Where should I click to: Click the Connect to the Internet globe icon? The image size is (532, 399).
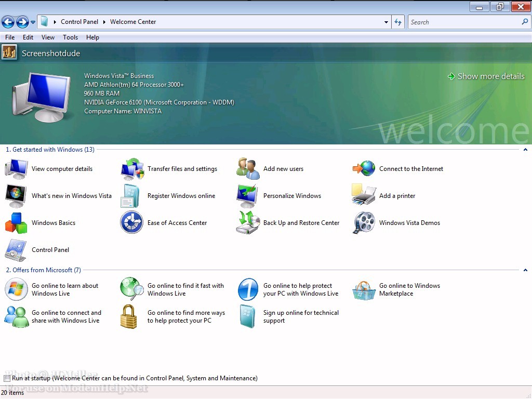364,169
